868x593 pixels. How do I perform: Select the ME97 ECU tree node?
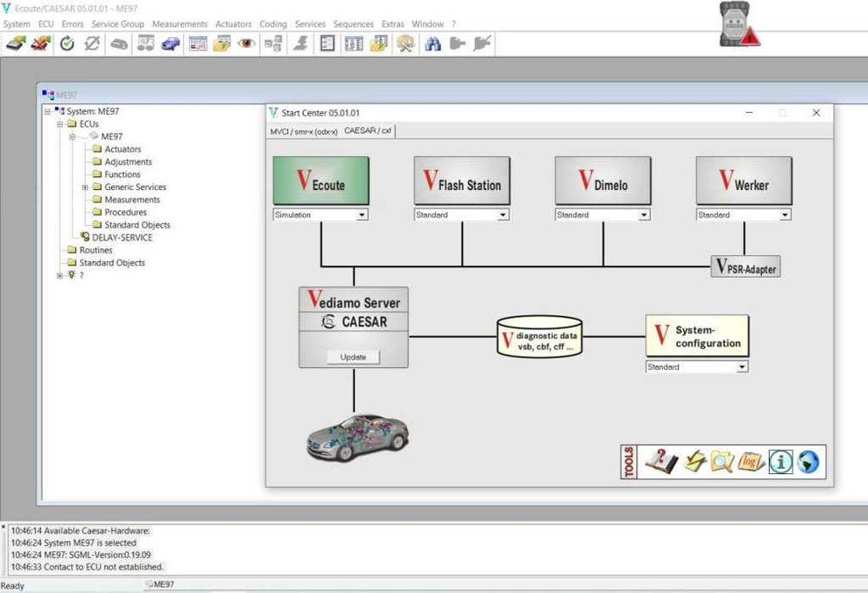[111, 136]
